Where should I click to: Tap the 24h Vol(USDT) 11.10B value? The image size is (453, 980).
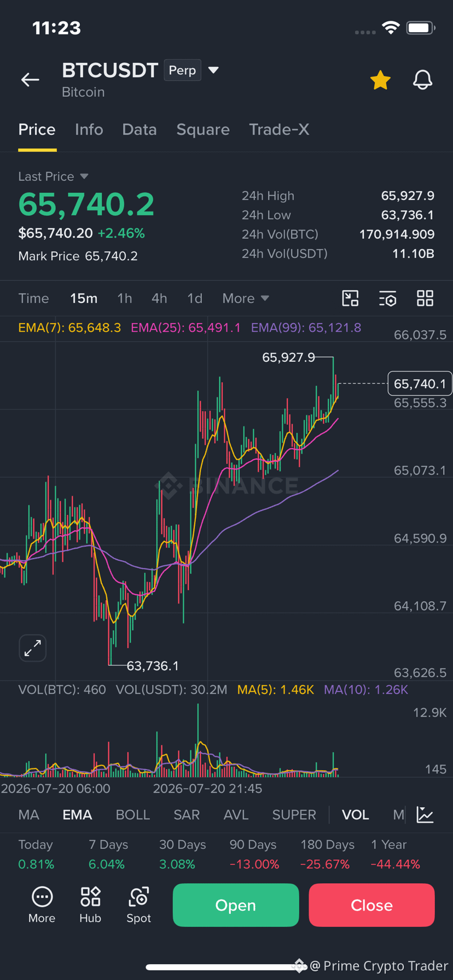tap(413, 254)
